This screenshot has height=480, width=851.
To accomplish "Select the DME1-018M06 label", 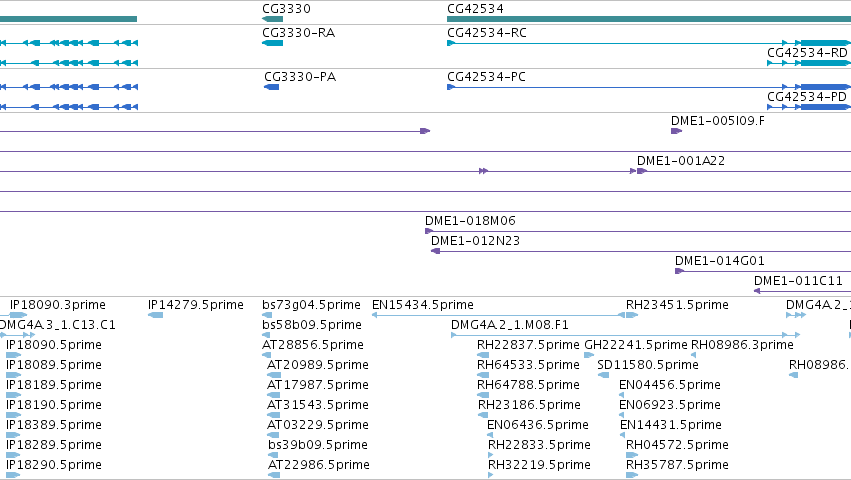I will [470, 221].
